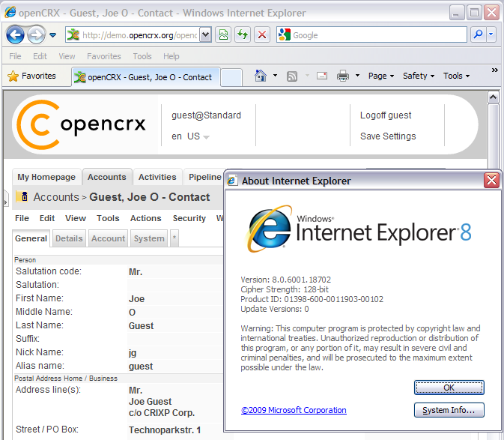504x440 pixels.
Task: Expand the command bar overflow chevron
Action: click(495, 70)
